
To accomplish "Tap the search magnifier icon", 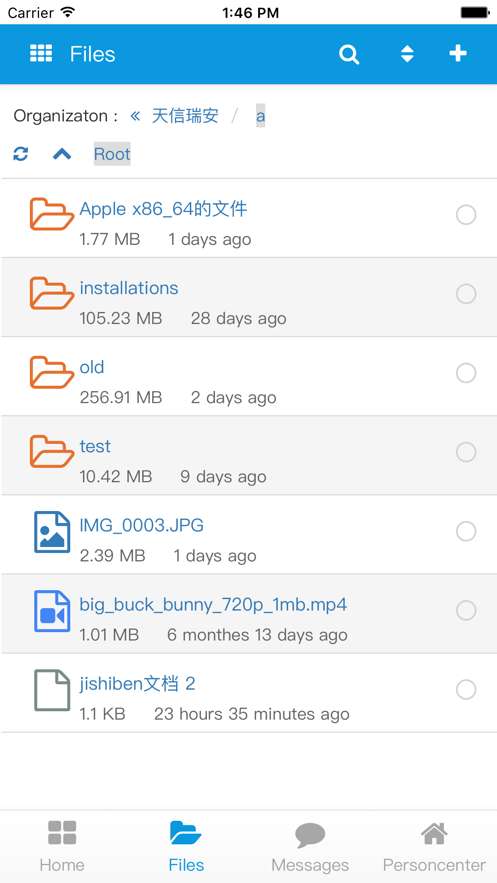I will [x=349, y=54].
